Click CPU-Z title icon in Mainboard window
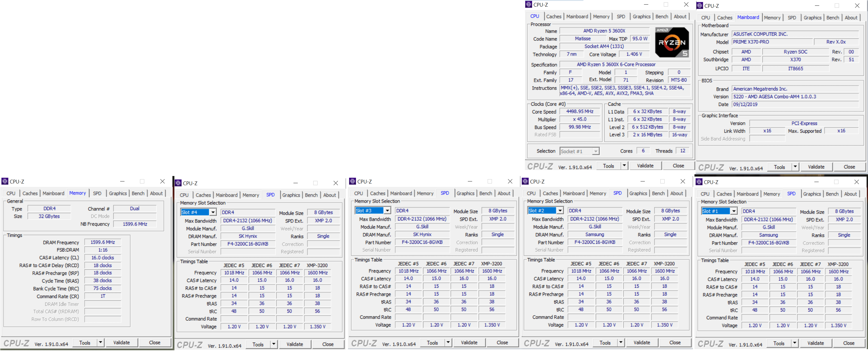 click(700, 5)
